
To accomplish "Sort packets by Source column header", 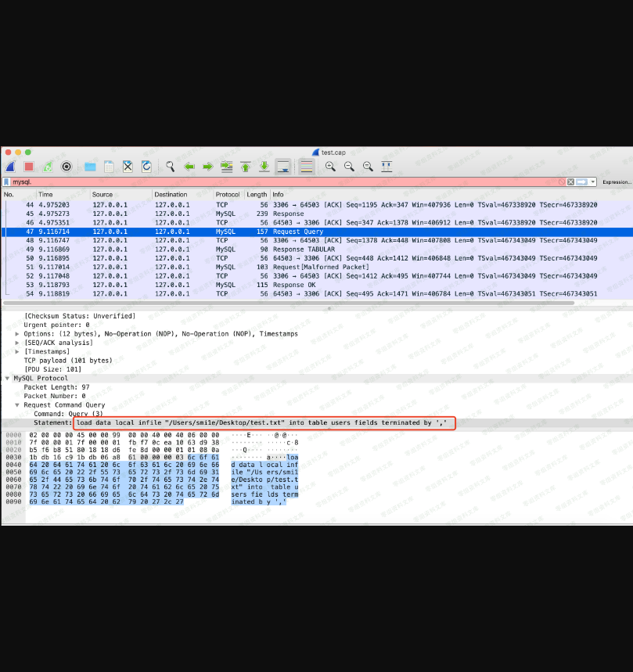I will [103, 195].
